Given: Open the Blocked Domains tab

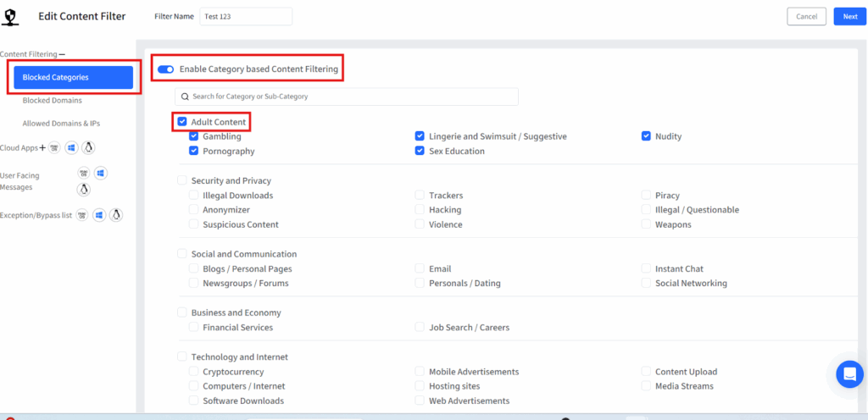Looking at the screenshot, I should (53, 100).
